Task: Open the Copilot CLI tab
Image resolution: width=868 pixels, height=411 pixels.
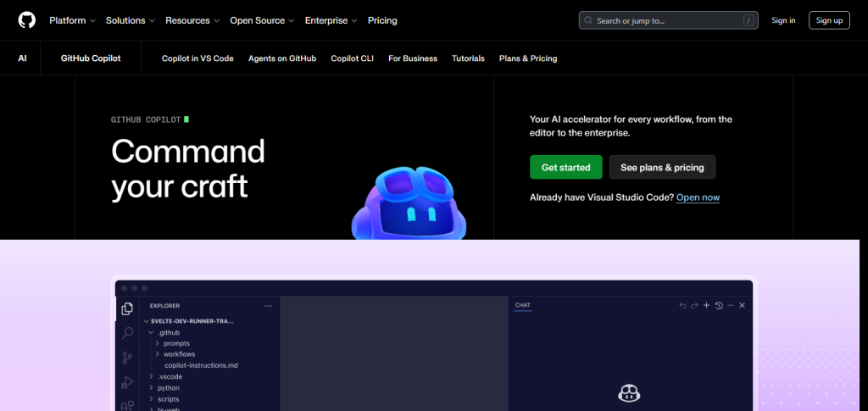Action: (x=352, y=58)
